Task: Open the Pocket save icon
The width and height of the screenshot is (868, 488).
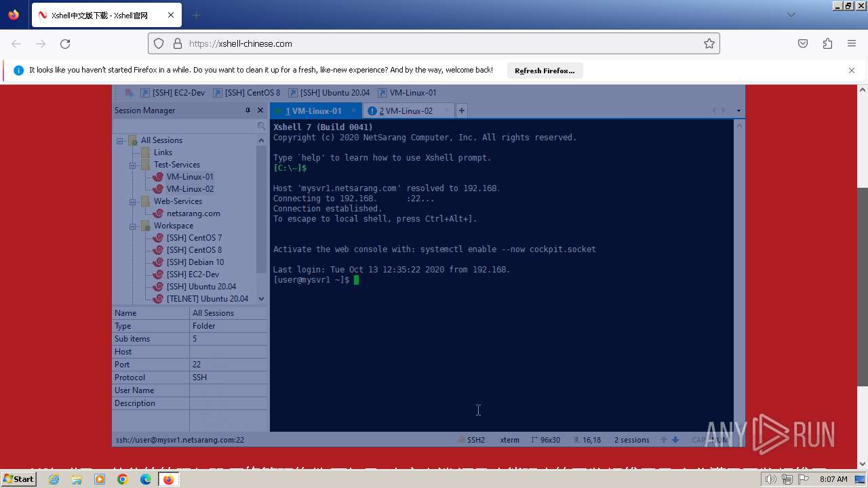Action: tap(803, 43)
